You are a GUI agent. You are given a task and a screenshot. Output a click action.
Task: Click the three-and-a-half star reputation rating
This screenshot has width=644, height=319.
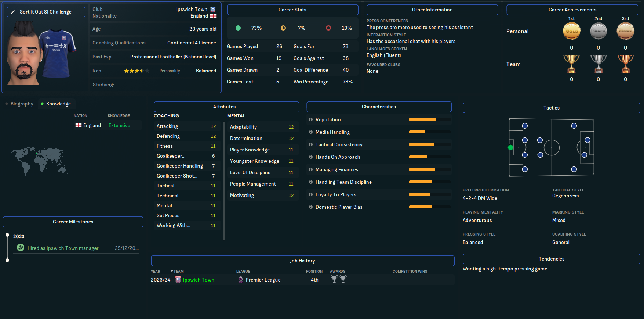click(137, 71)
